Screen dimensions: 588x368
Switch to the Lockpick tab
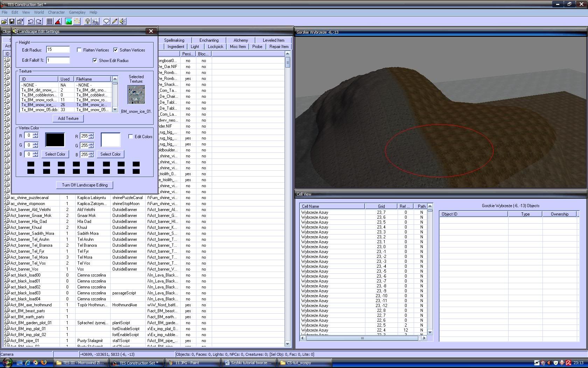[x=215, y=47]
